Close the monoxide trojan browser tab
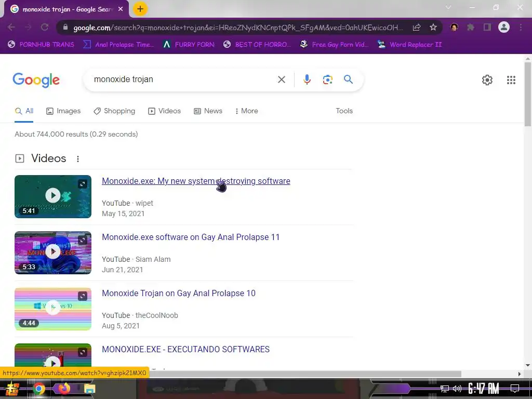The height and width of the screenshot is (399, 532). point(121,9)
